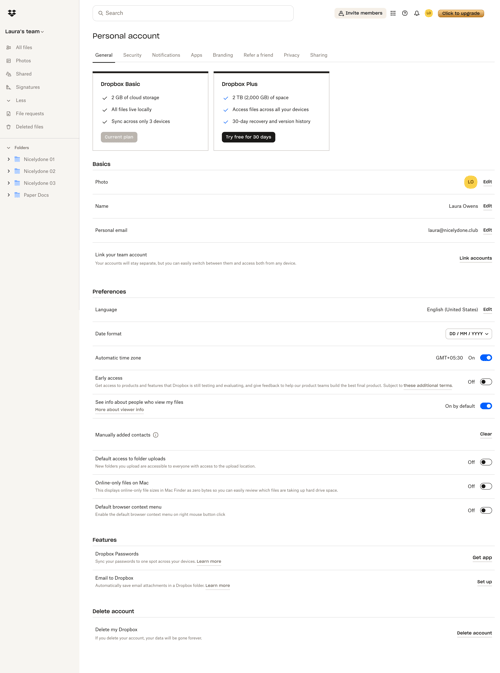Open the Deleted files trash icon
Image resolution: width=500 pixels, height=673 pixels.
[x=9, y=127]
